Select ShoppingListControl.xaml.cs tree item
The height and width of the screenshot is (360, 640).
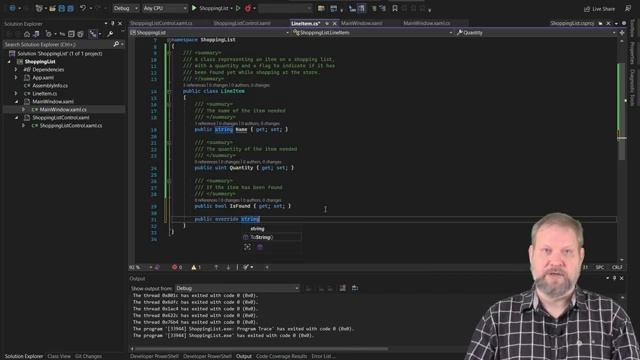pos(71,126)
